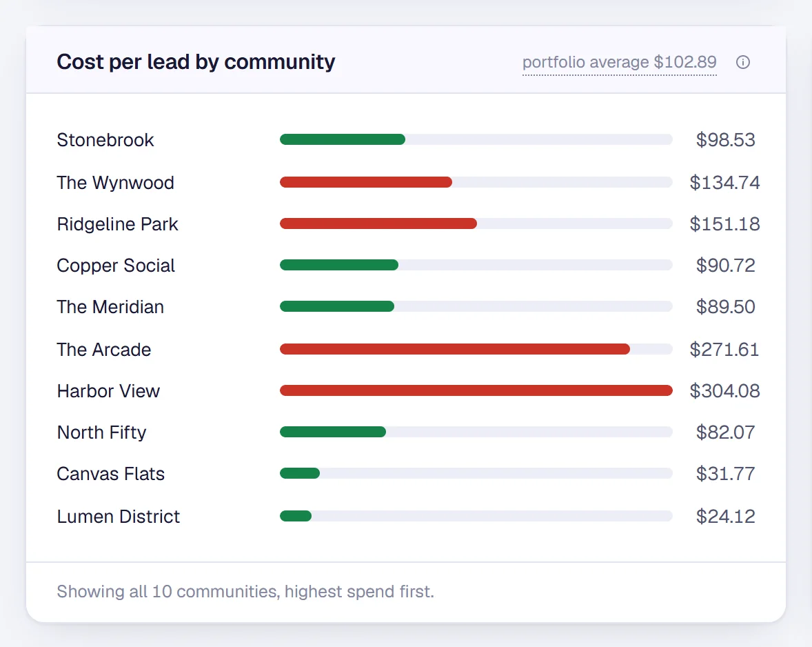Image resolution: width=812 pixels, height=647 pixels.
Task: Select the Lumen District community label
Action: click(118, 517)
